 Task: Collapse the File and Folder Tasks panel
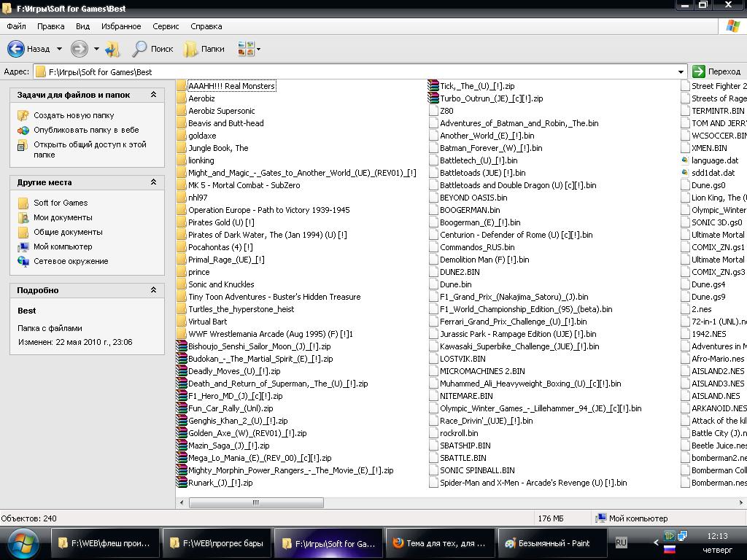153,95
